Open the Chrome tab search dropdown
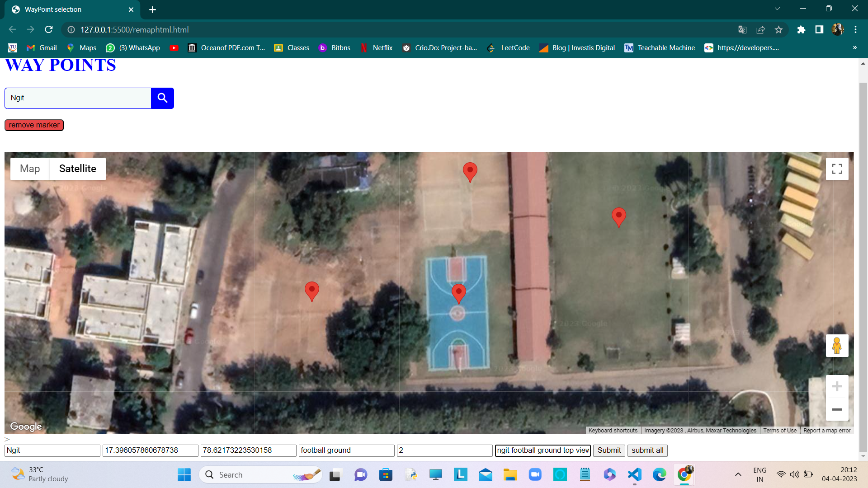 click(x=777, y=9)
